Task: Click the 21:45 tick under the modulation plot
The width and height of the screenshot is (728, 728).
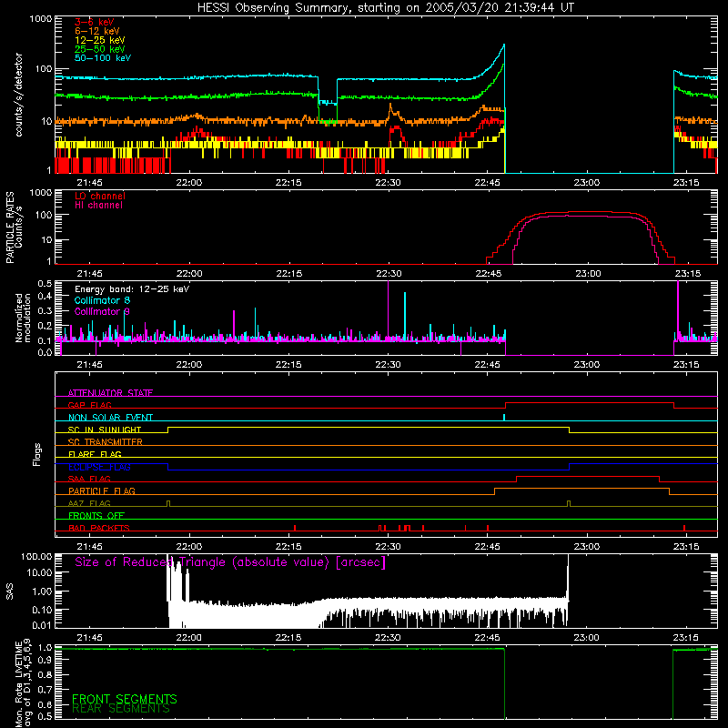Action: [x=89, y=365]
